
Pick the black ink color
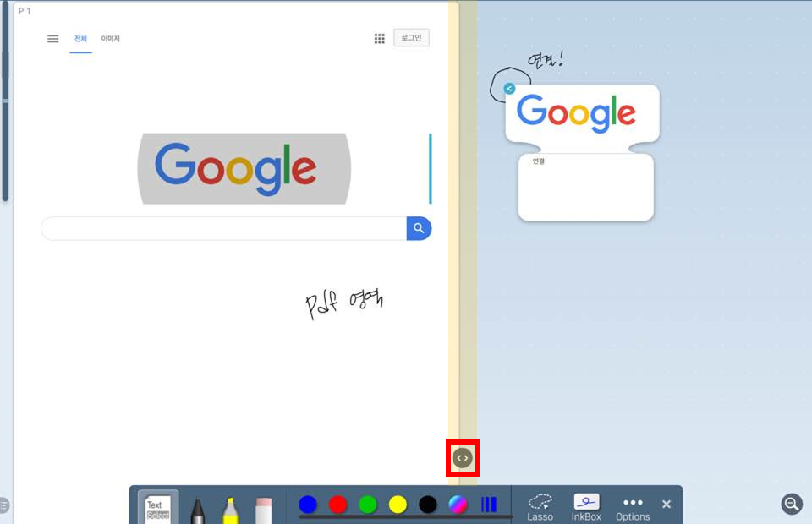click(428, 504)
